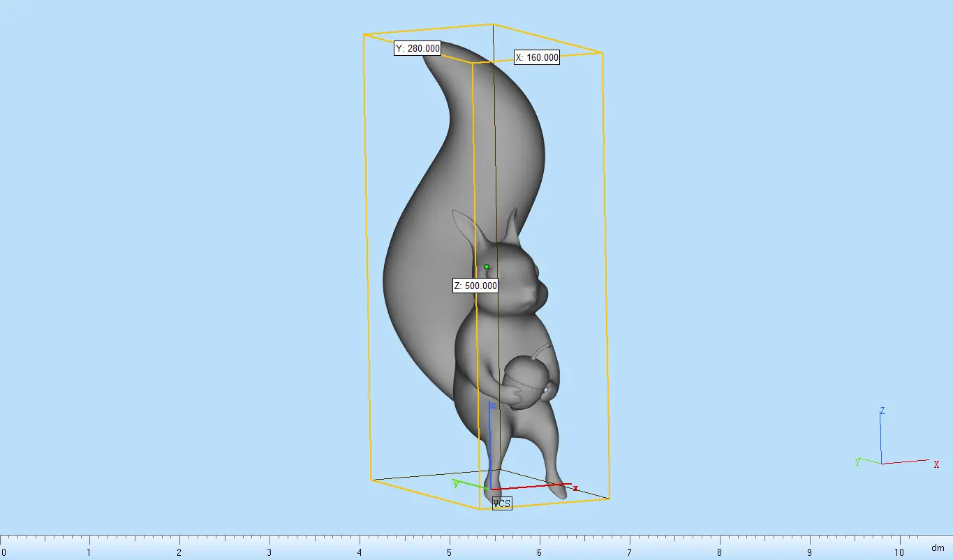The image size is (953, 560).
Task: Select the Z: 500.000 dimension label
Action: pos(475,286)
